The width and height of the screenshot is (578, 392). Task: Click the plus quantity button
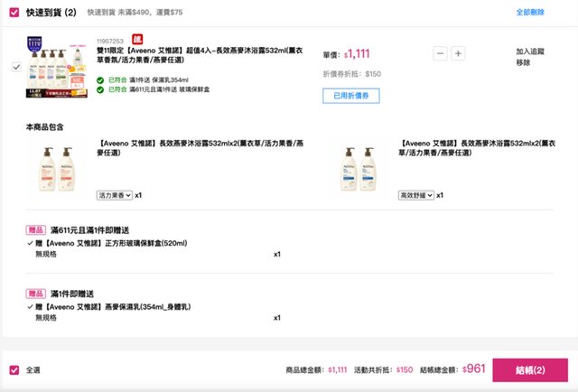(x=458, y=54)
